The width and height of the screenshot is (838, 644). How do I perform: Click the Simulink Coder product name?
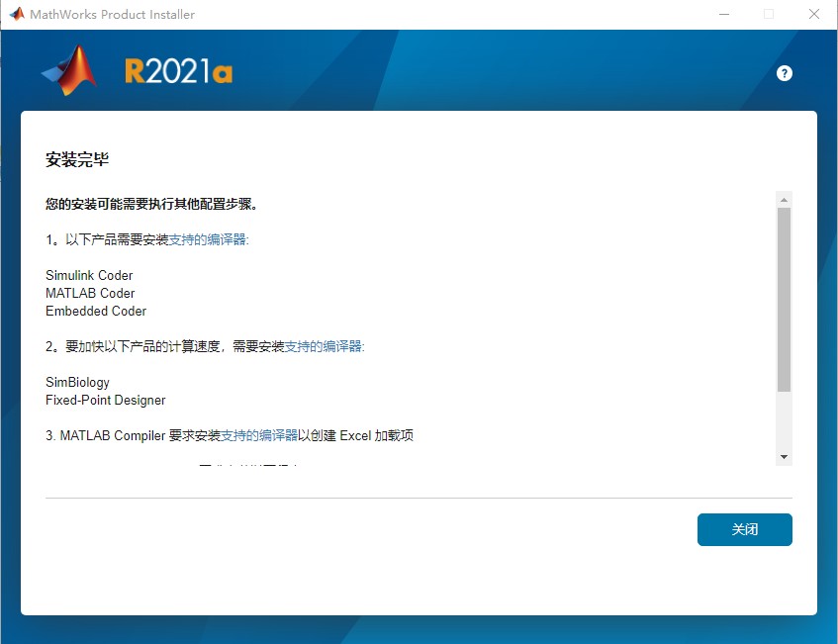89,276
